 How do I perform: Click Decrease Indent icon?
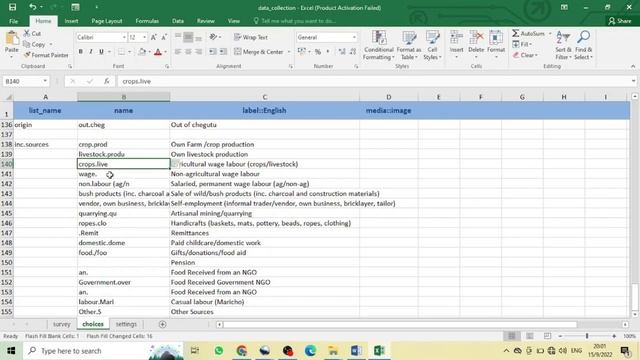213,52
